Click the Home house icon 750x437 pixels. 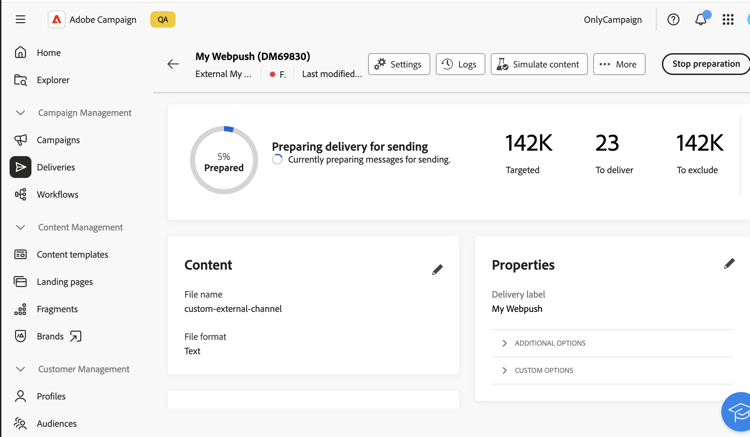20,52
